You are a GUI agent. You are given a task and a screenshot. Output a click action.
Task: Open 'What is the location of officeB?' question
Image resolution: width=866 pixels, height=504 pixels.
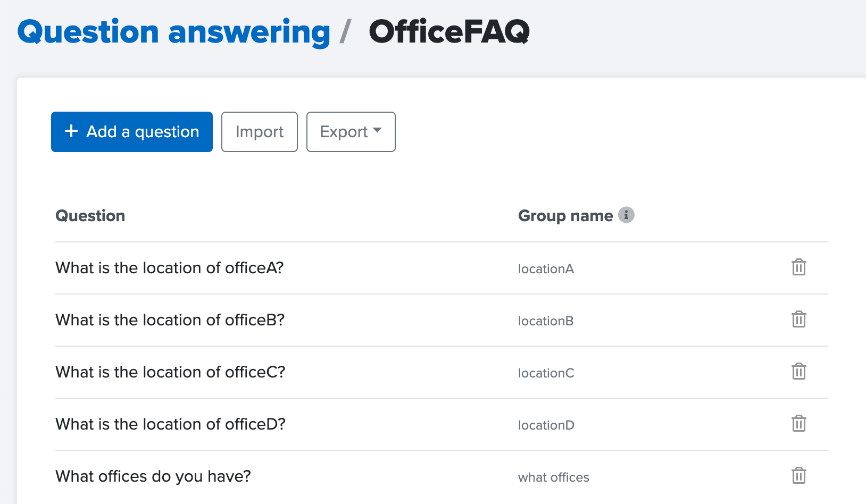pyautogui.click(x=170, y=320)
